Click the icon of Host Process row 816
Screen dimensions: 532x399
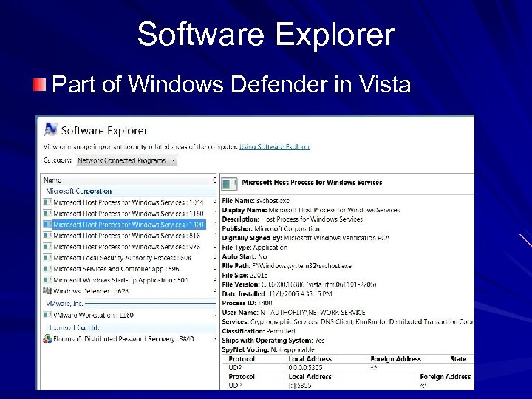[x=47, y=236]
